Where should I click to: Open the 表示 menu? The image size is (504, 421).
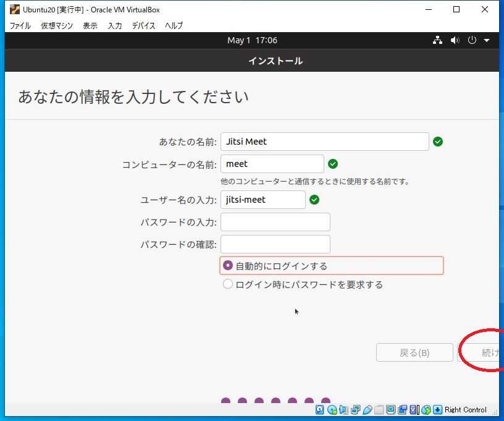point(90,26)
